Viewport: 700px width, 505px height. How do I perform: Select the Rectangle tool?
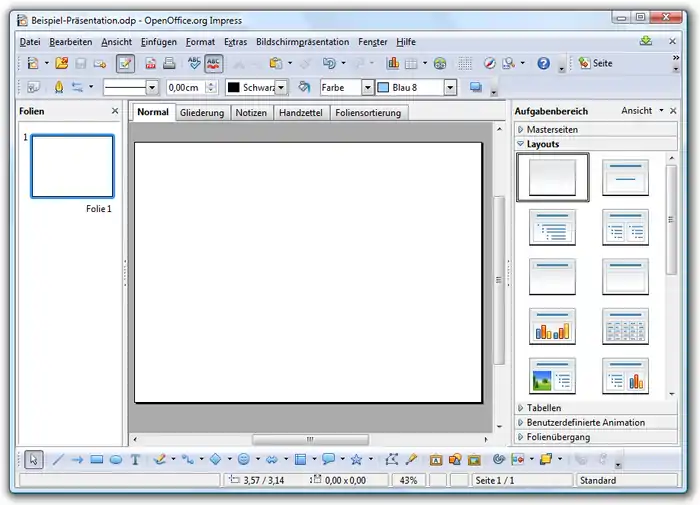pos(96,459)
